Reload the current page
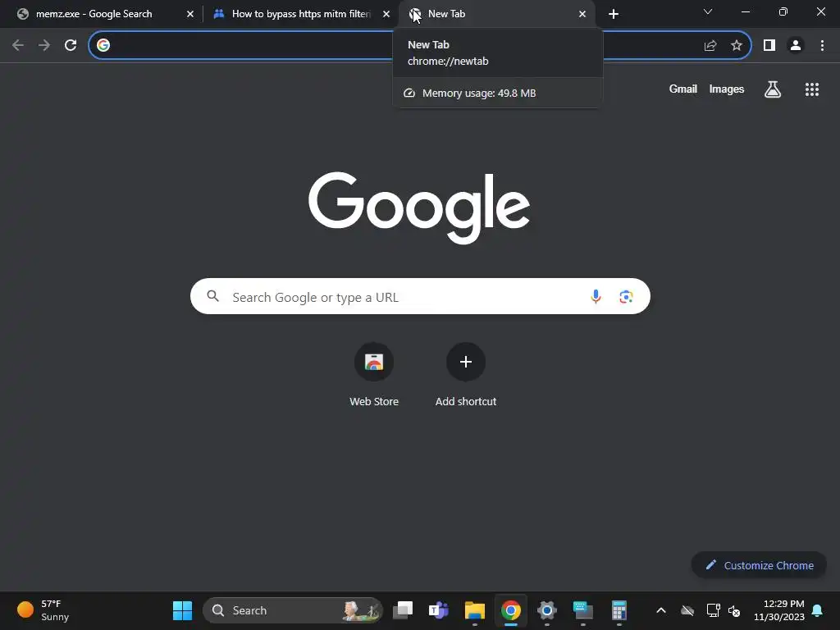 (x=71, y=46)
